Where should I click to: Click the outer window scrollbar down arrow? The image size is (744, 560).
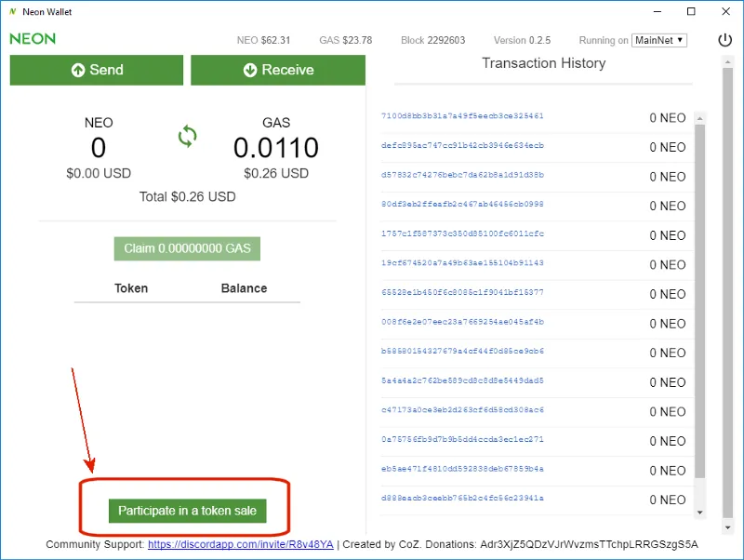[728, 527]
